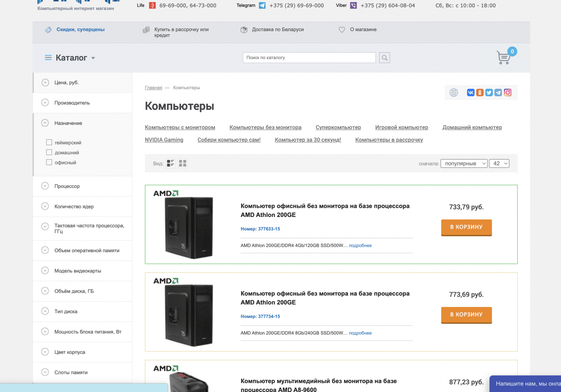The height and width of the screenshot is (392, 561).
Task: Open Доставка по Беларуси menu item
Action: 278,29
